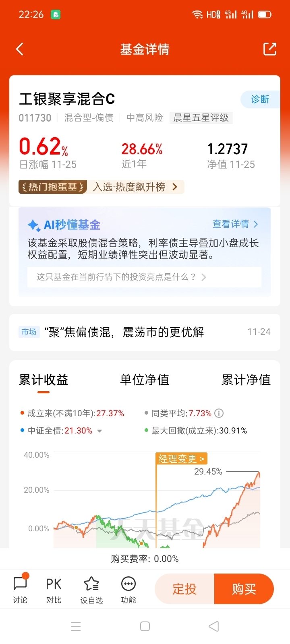Tap 经理变更 marker on chart
Screen dimensions: 290x644
(x=181, y=459)
